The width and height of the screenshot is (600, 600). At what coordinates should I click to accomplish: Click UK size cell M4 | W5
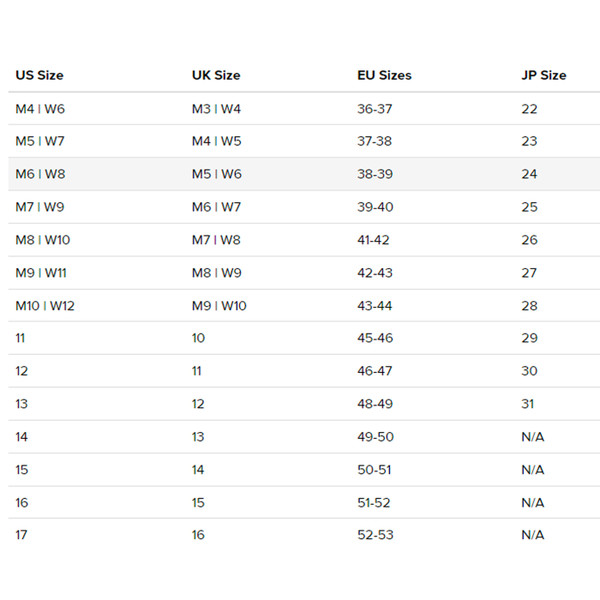(216, 141)
